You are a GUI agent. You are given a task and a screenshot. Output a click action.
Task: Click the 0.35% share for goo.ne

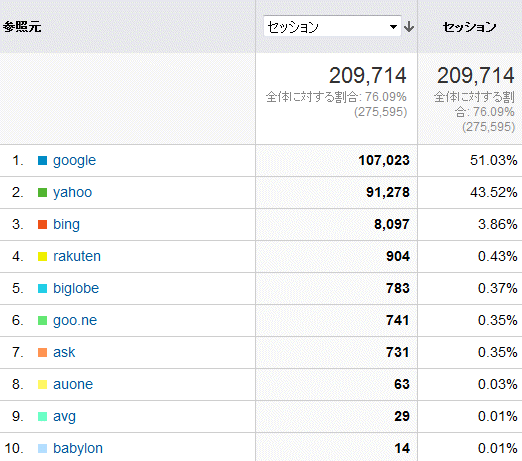(x=498, y=321)
